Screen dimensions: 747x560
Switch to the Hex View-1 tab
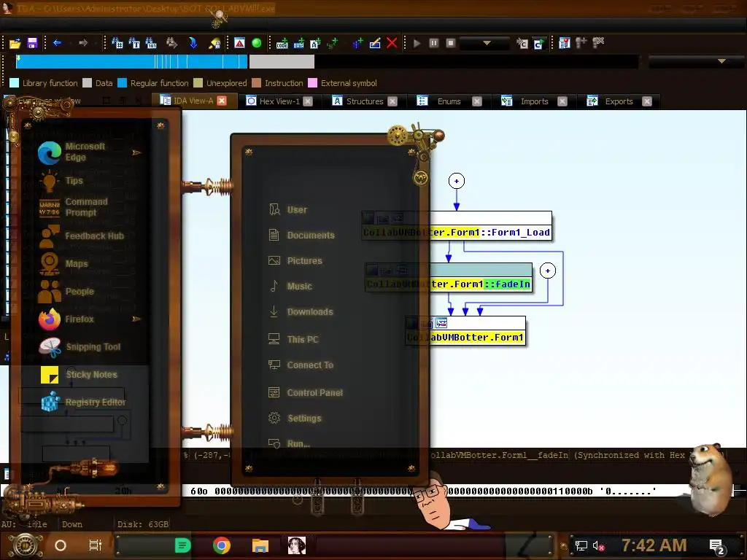tap(279, 101)
